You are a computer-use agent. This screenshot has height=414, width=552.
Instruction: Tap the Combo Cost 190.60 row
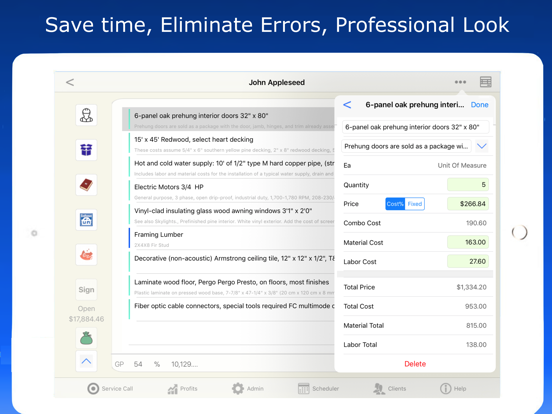click(415, 223)
